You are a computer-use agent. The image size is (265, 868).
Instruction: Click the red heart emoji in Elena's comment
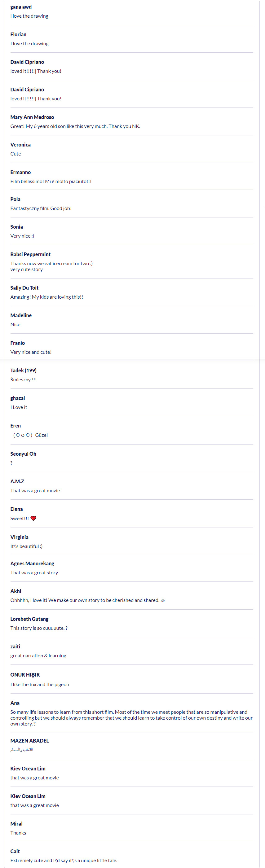[x=33, y=518]
